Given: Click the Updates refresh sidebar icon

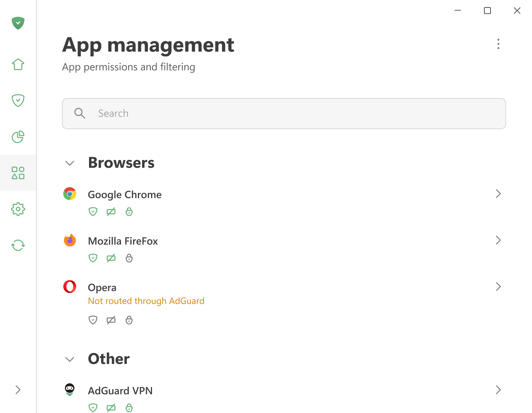Looking at the screenshot, I should coord(18,245).
